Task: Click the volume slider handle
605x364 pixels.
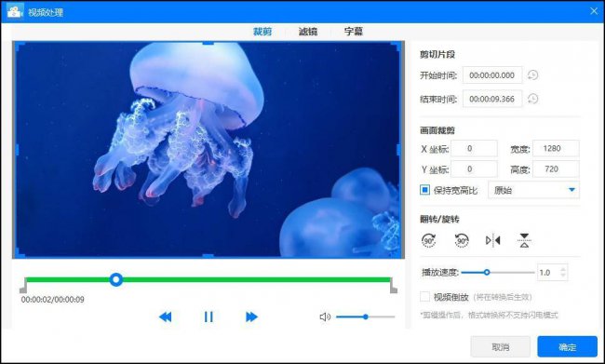Action: [x=366, y=317]
